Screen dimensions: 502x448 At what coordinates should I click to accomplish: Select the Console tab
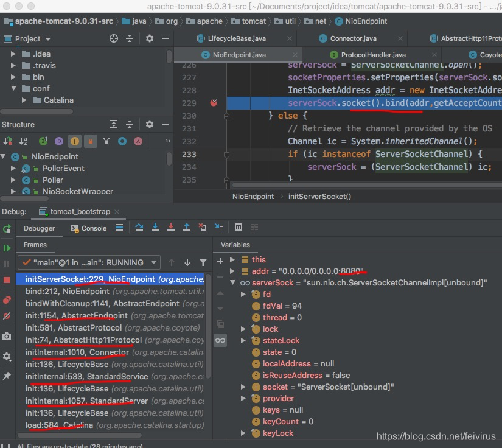pos(89,228)
